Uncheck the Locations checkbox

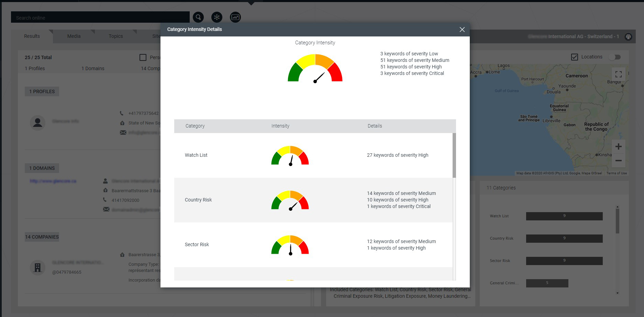pos(574,57)
